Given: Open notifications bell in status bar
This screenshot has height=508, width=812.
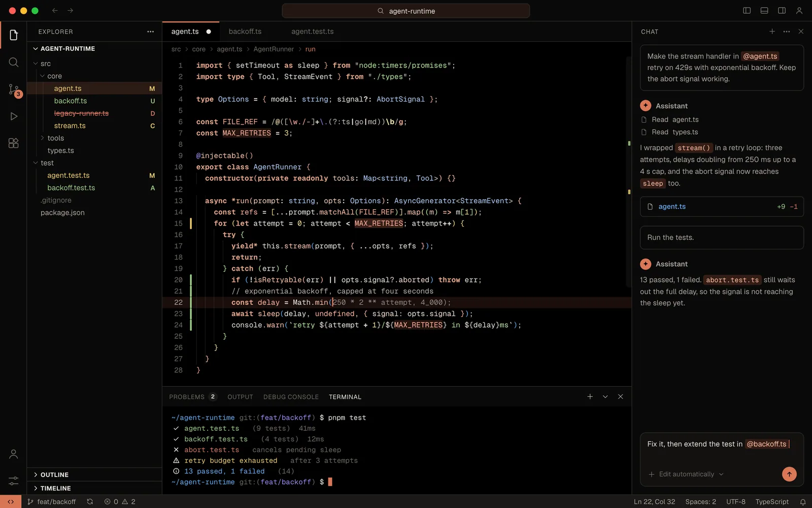Looking at the screenshot, I should coord(803,502).
